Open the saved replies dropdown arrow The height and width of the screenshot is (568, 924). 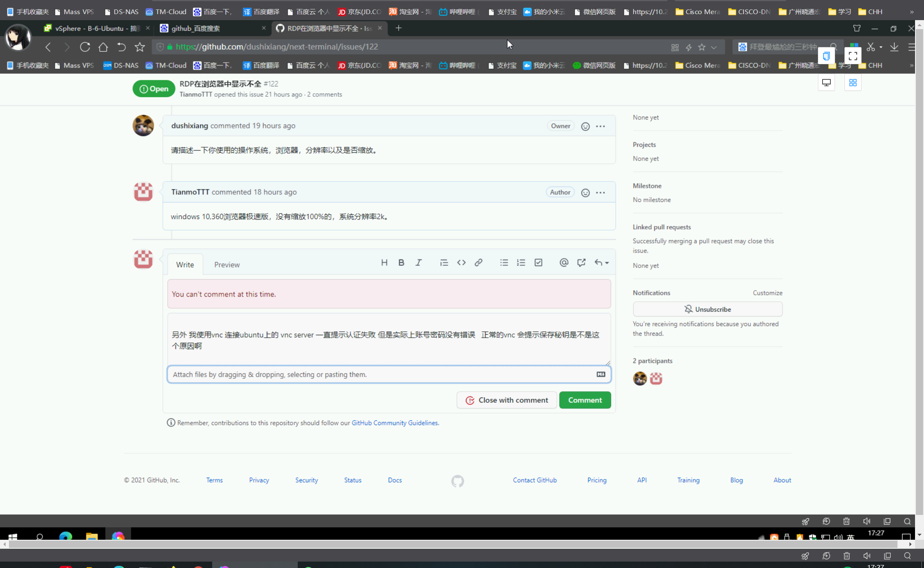click(x=606, y=262)
